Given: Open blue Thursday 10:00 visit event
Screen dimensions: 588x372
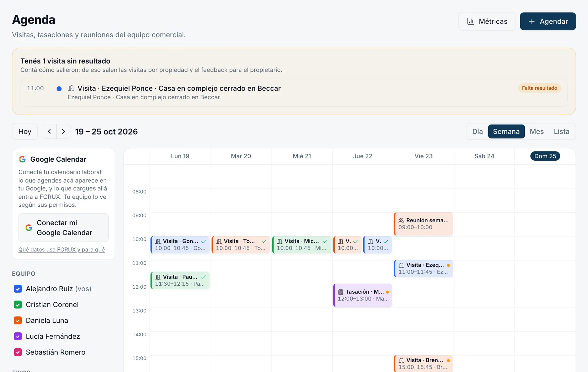Looking at the screenshot, I should tap(377, 245).
